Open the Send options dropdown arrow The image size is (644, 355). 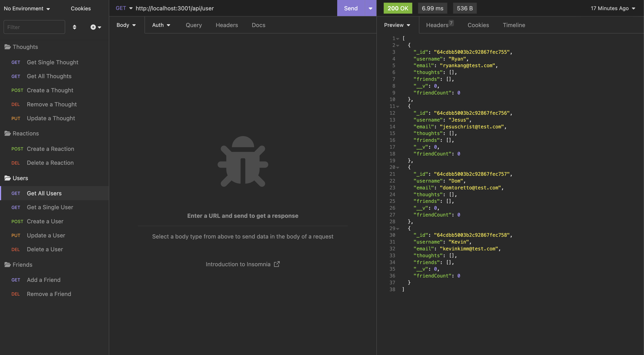pyautogui.click(x=370, y=8)
